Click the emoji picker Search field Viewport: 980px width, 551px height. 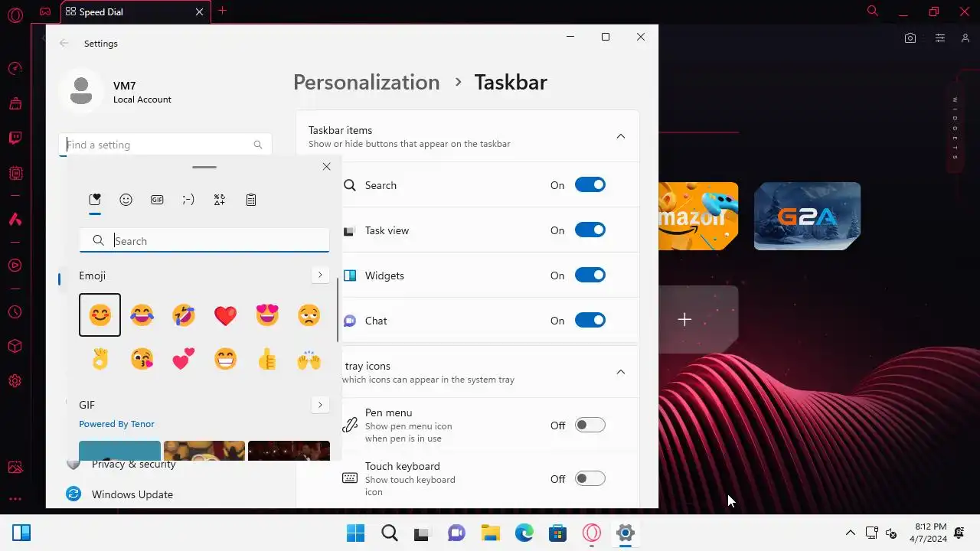click(204, 240)
